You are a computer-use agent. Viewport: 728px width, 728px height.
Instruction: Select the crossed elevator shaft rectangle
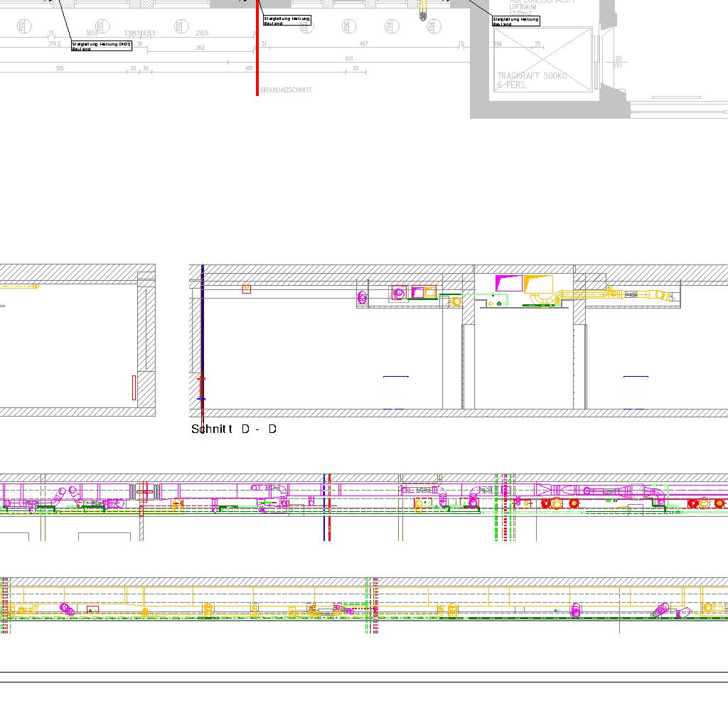543,59
